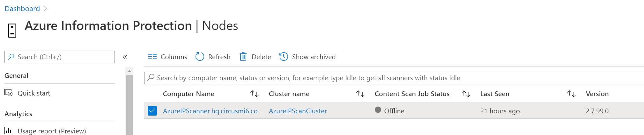Sort by Content Scan Job Status arrows

pyautogui.click(x=466, y=94)
